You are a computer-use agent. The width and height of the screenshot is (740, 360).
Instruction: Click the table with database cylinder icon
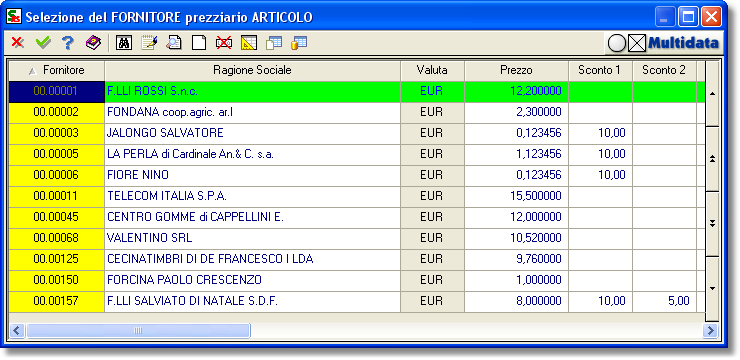[x=299, y=43]
